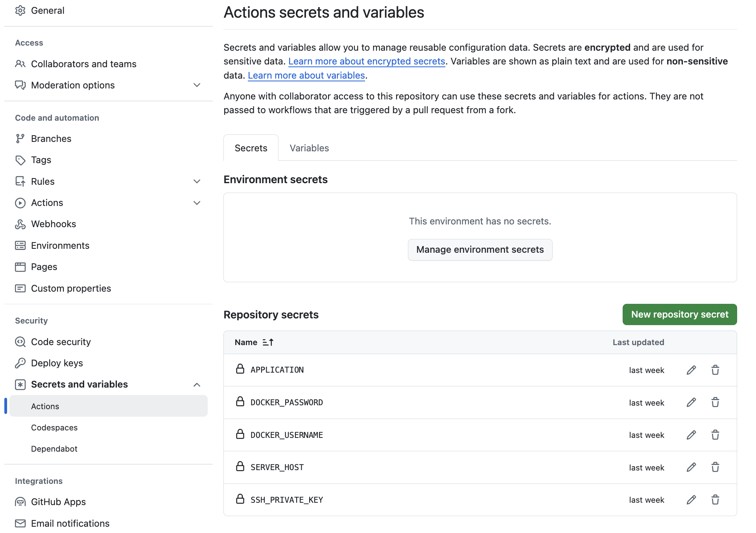756x533 pixels.
Task: Collapse the Secrets and variables section
Action: [x=197, y=384]
